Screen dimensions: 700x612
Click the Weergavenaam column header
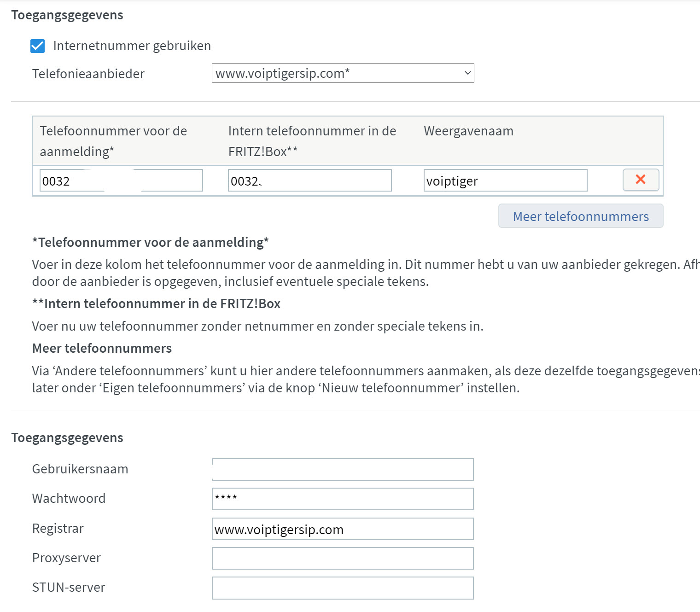(468, 131)
